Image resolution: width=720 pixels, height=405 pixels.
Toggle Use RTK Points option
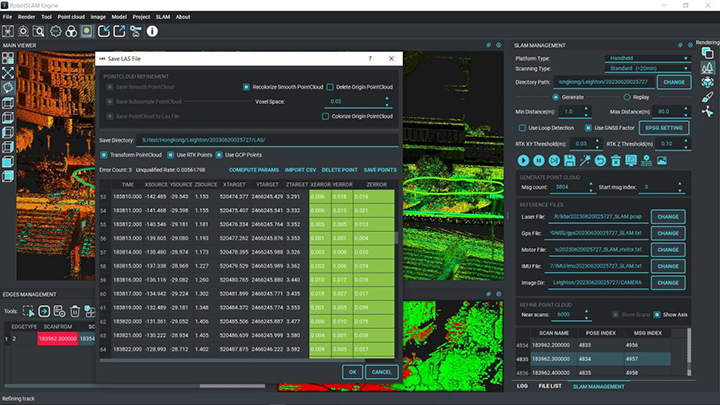coord(170,155)
